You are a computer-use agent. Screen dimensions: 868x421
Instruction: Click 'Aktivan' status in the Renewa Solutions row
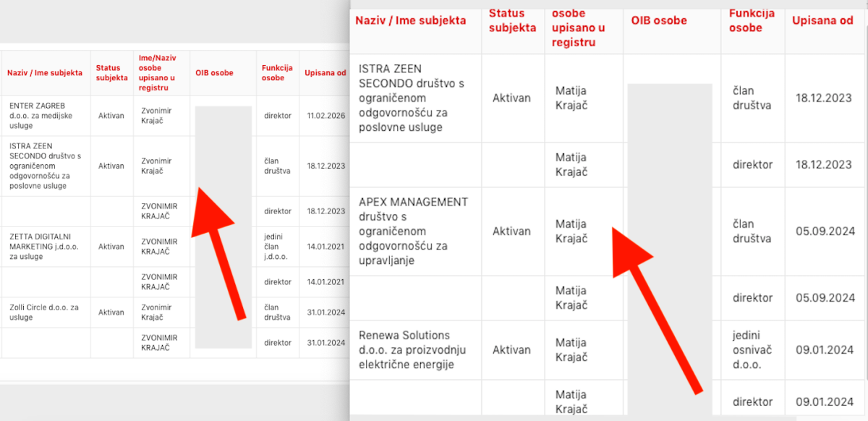[x=511, y=349]
